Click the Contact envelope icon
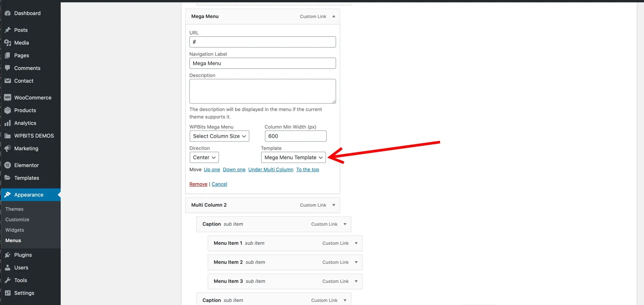 pos(7,81)
